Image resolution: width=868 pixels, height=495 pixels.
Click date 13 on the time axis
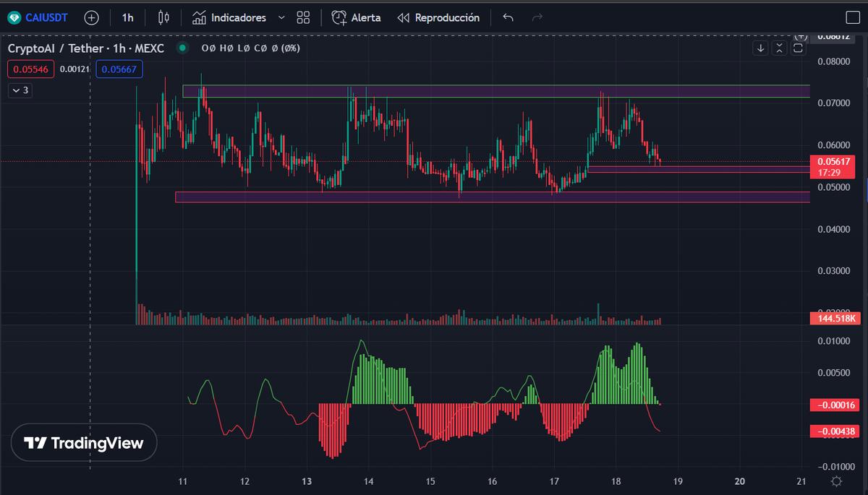click(307, 481)
